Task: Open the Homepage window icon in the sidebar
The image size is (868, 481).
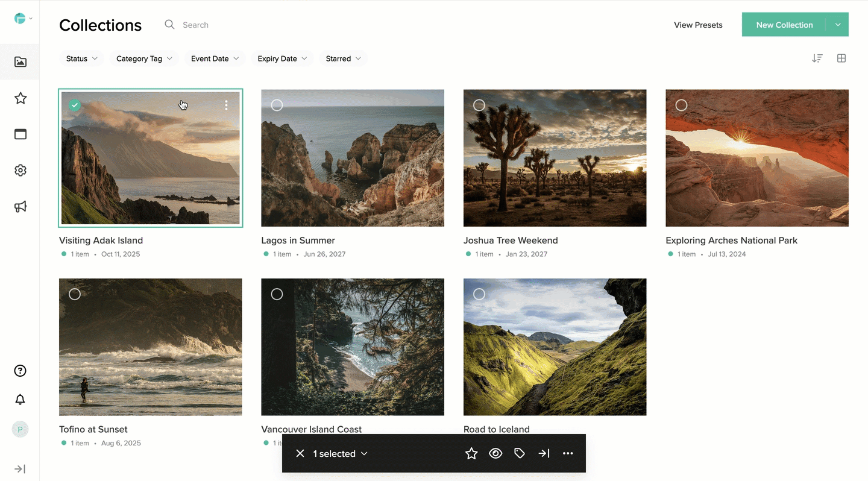Action: (20, 134)
